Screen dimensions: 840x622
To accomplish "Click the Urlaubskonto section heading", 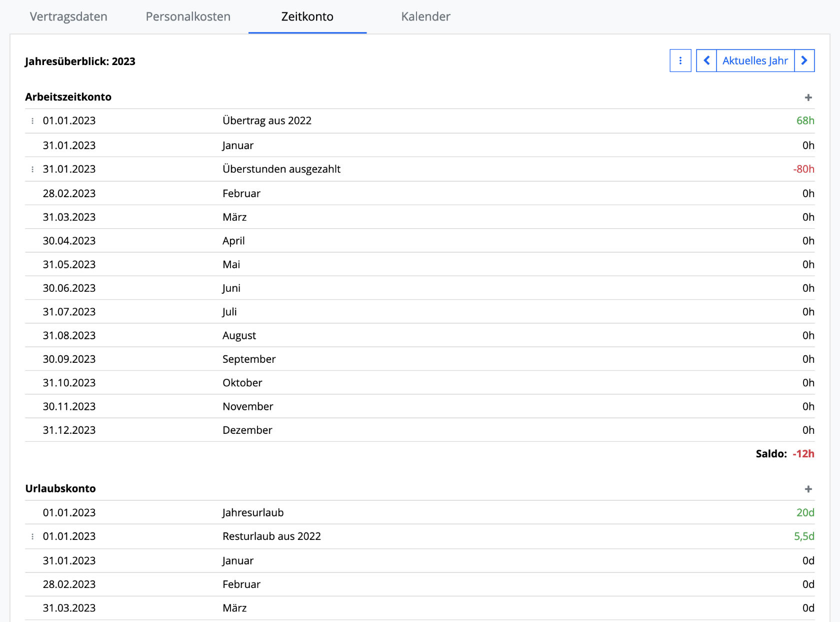I will coord(60,489).
